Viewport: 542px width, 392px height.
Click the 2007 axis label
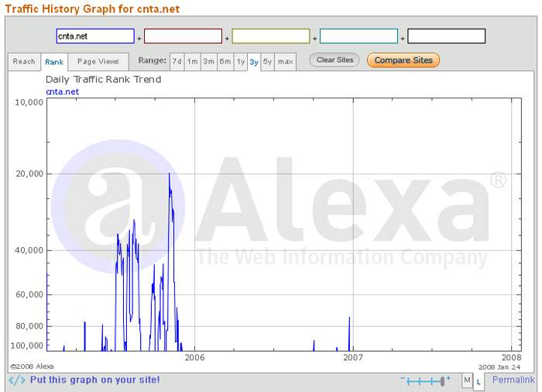[353, 357]
